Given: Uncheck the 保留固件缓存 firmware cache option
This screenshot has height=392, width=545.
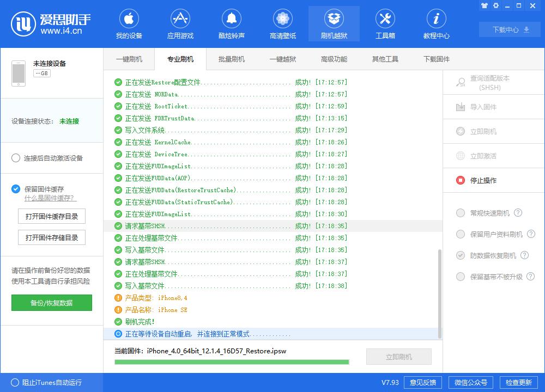Looking at the screenshot, I should 15,189.
